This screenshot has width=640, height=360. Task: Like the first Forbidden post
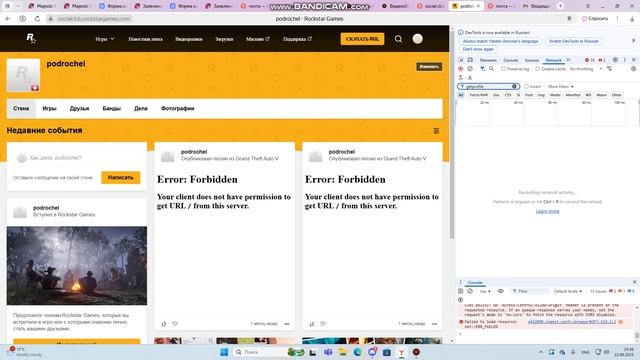tap(164, 324)
